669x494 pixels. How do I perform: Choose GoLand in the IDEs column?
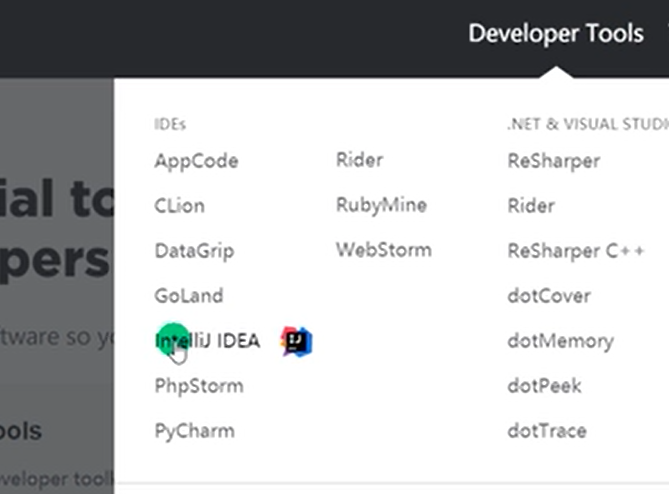(189, 296)
